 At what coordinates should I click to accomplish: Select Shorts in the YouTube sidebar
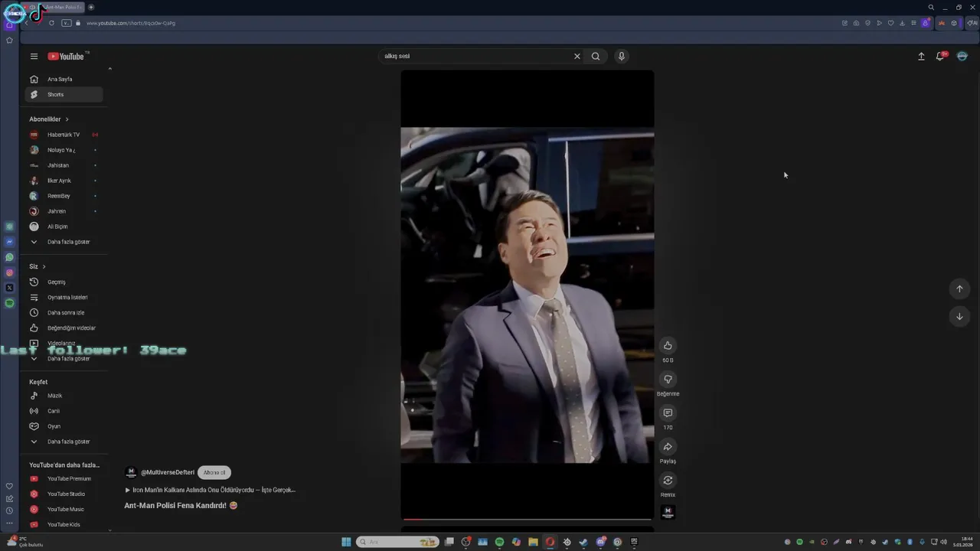[x=64, y=94]
